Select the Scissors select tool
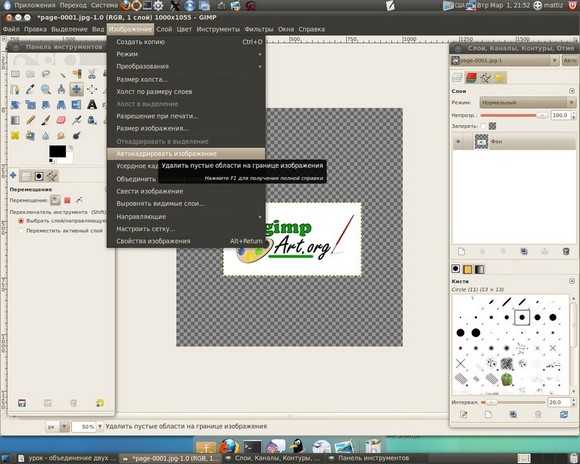This screenshot has width=580, height=464. (x=92, y=74)
